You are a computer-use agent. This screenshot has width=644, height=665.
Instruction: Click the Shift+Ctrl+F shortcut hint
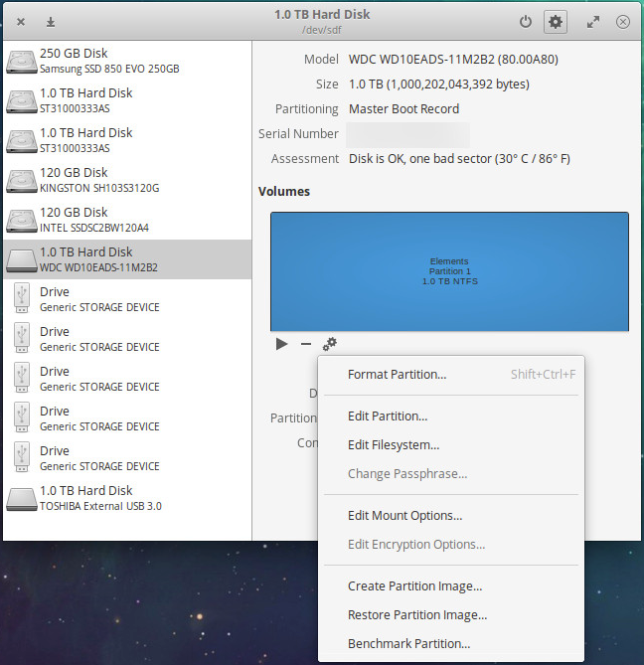pyautogui.click(x=543, y=375)
